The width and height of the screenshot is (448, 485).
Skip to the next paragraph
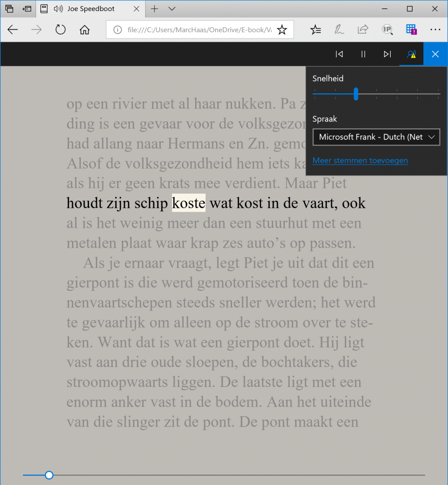pyautogui.click(x=387, y=54)
